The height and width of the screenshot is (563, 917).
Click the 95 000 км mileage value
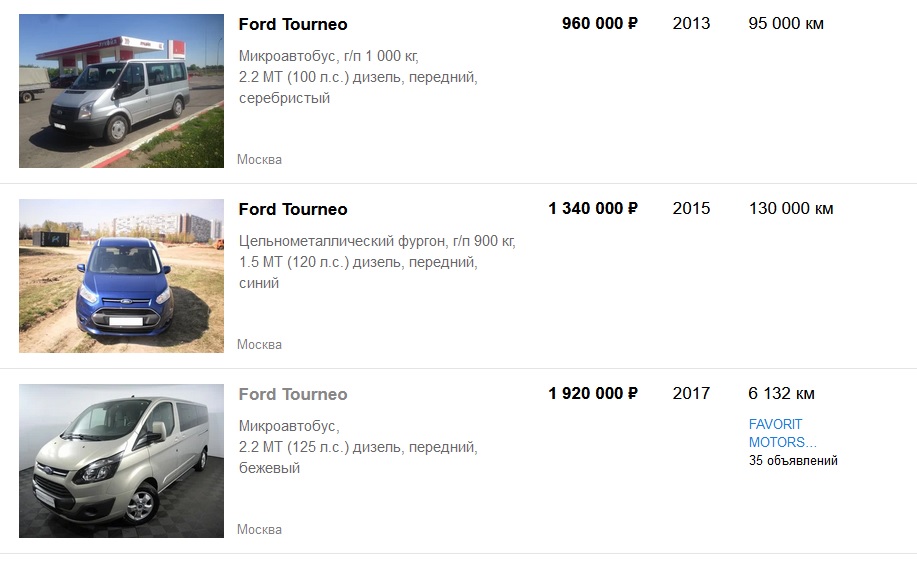point(786,23)
